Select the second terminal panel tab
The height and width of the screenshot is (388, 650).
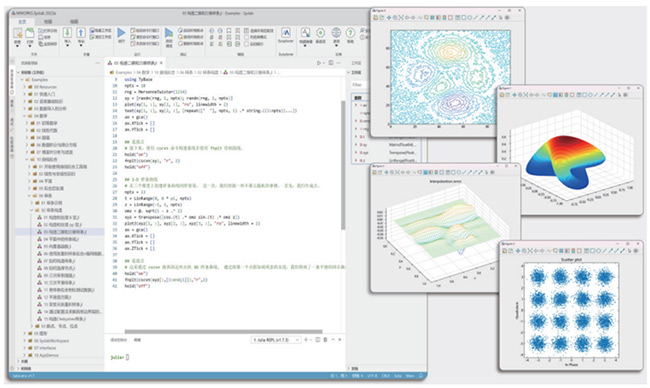[137, 340]
